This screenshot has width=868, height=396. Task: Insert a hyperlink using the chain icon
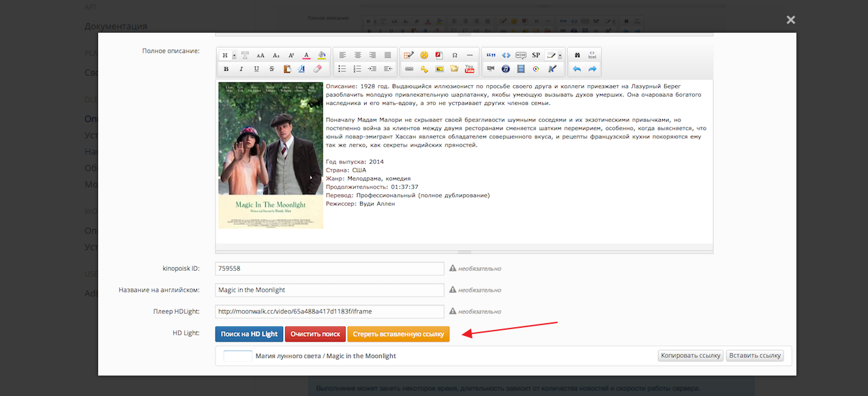click(x=409, y=69)
